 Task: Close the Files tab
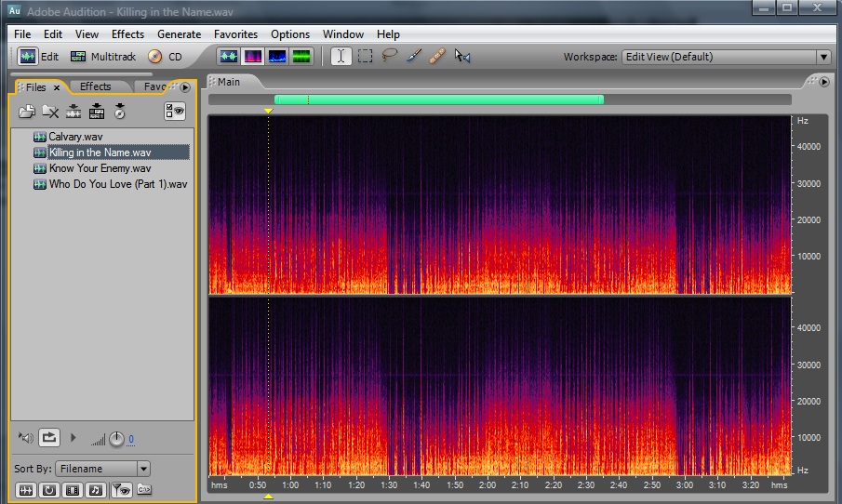click(57, 87)
